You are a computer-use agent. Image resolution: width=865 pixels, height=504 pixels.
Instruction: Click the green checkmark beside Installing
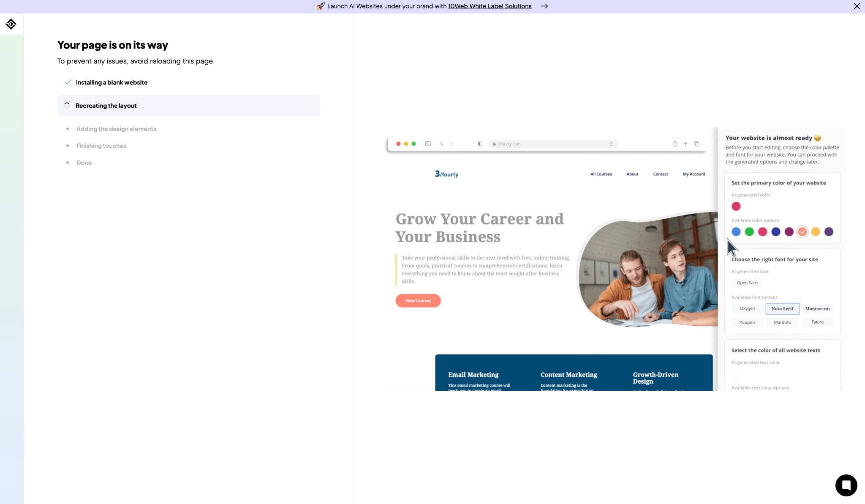click(x=68, y=82)
